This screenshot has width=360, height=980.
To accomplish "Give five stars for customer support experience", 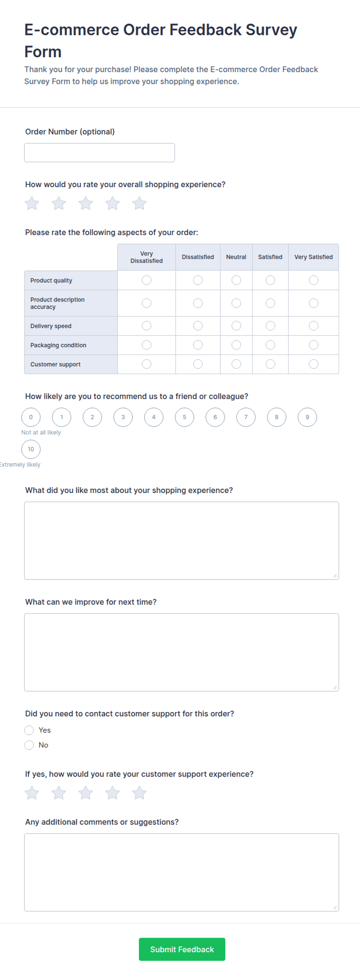I will coord(139,793).
